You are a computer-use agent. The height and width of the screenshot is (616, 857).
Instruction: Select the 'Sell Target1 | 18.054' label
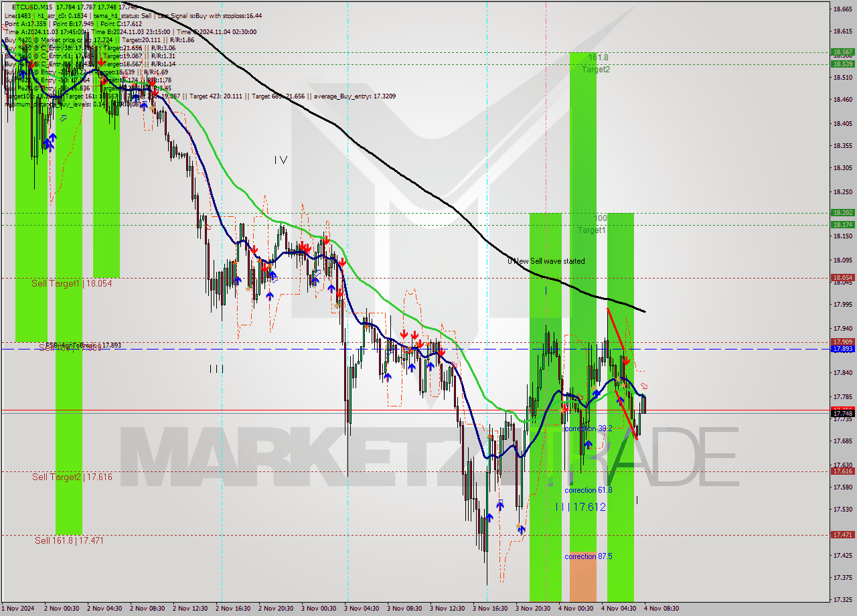[x=72, y=283]
